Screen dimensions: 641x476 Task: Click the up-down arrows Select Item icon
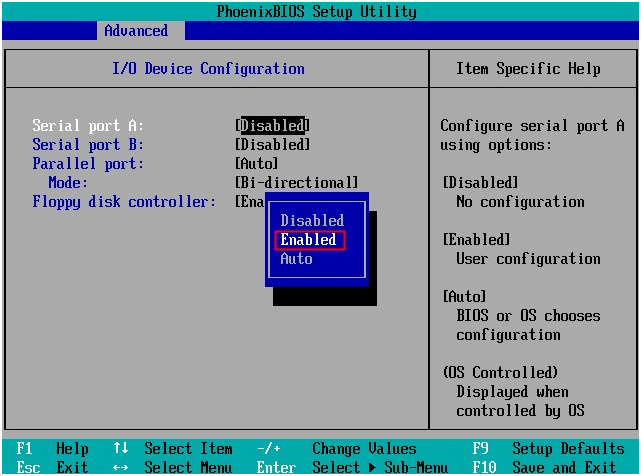point(121,448)
